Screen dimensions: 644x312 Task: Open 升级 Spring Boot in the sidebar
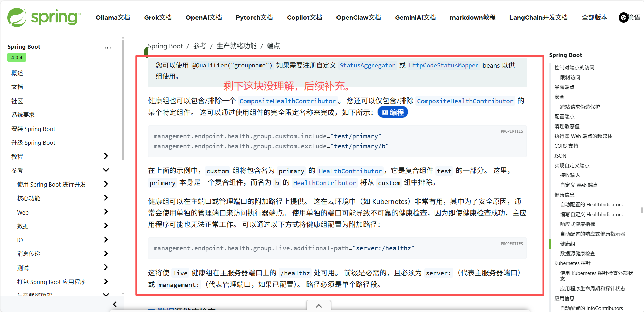coord(33,143)
